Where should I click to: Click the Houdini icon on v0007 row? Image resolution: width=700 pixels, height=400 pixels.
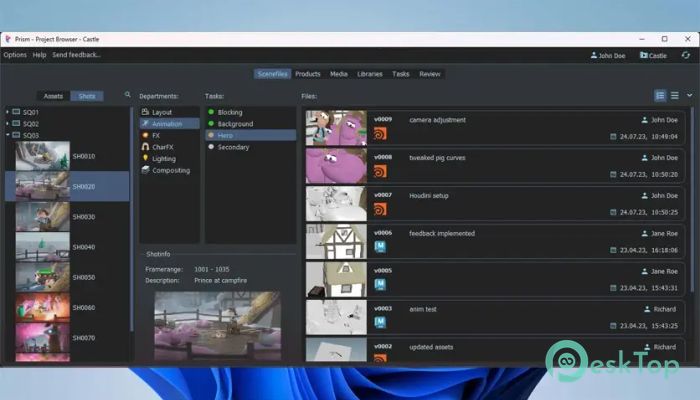(x=380, y=209)
